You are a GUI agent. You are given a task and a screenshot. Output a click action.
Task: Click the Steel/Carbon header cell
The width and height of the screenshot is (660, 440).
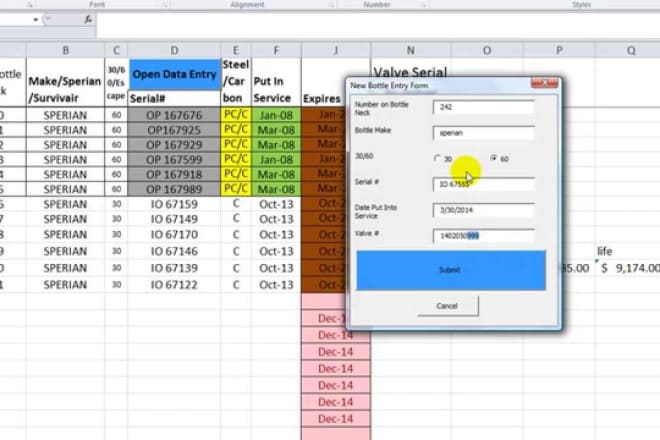236,83
